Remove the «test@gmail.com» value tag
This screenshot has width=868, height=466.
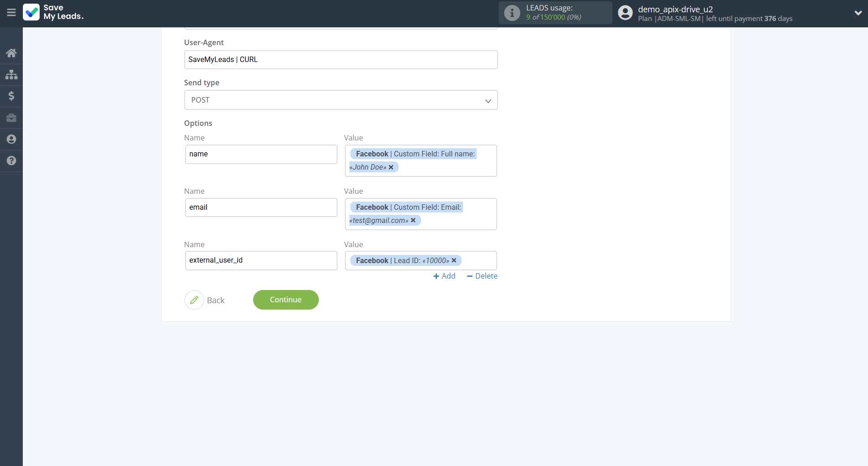click(x=413, y=220)
